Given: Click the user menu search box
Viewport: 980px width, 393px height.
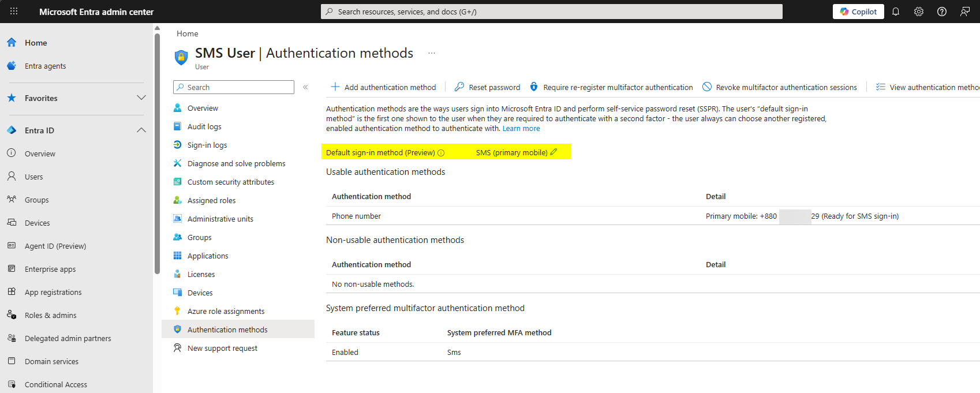Looking at the screenshot, I should coord(234,87).
